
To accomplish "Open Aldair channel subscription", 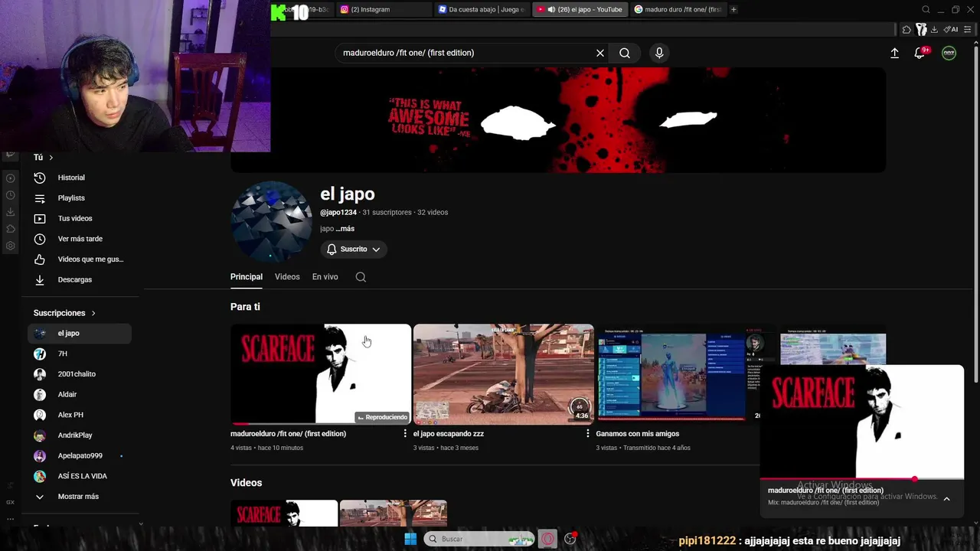I will coord(80,394).
